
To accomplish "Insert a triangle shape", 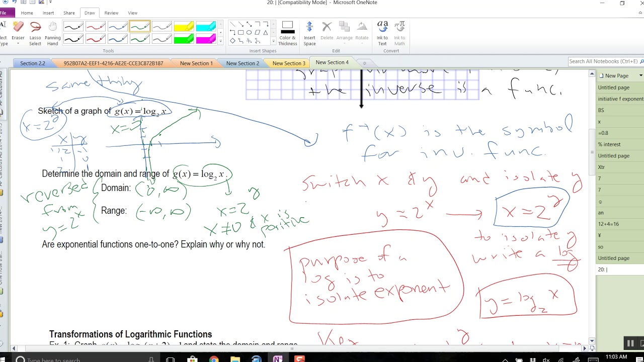I will [265, 33].
